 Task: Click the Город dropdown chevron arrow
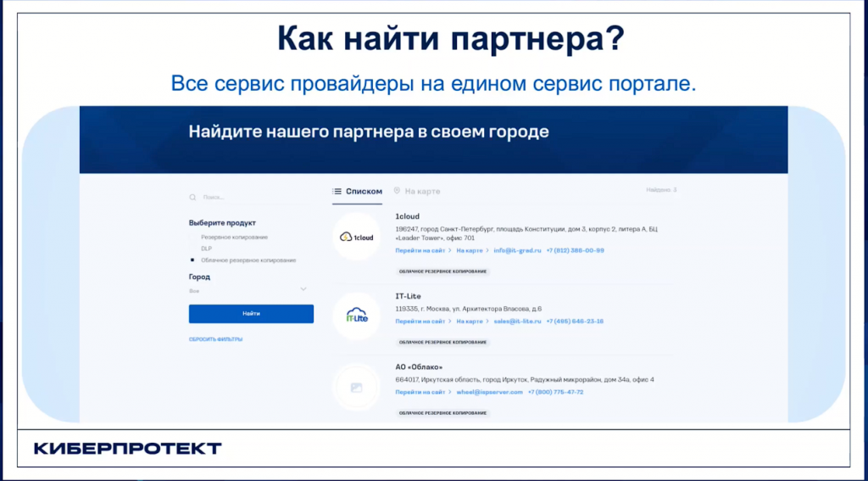[303, 289]
